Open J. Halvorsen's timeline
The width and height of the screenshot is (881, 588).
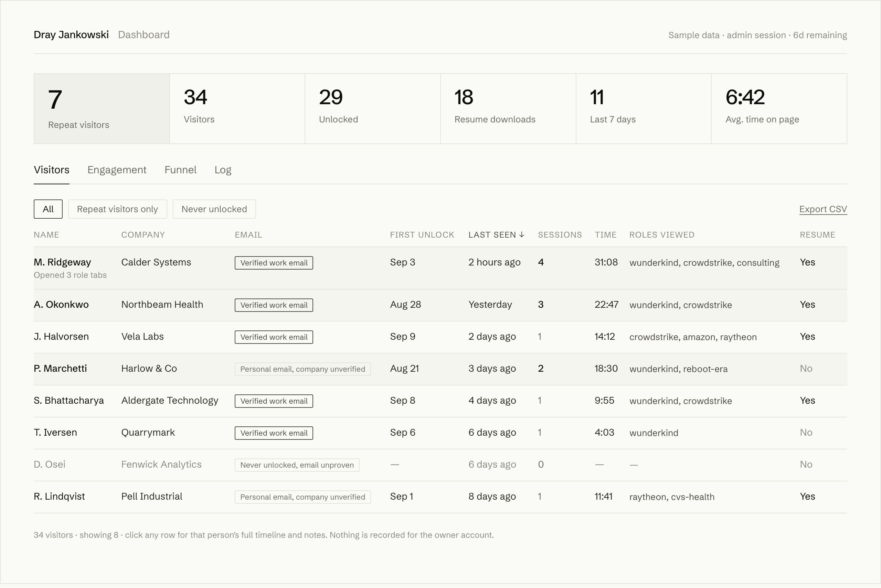(440, 337)
